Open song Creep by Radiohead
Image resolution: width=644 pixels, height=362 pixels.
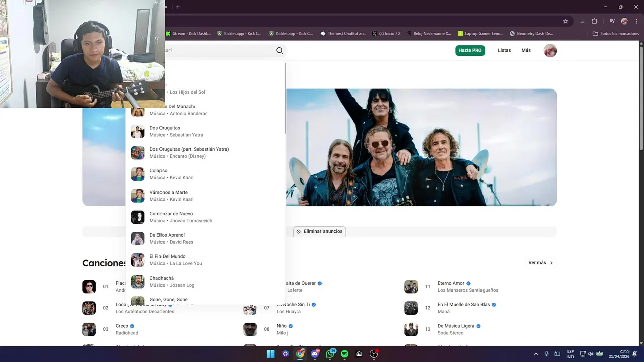point(122,326)
